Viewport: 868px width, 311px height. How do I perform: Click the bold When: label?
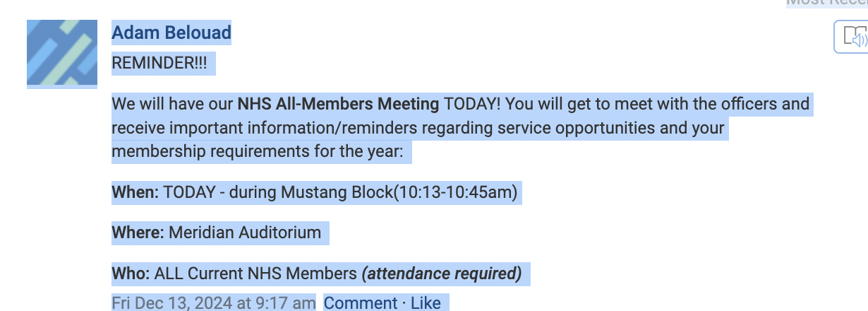135,192
